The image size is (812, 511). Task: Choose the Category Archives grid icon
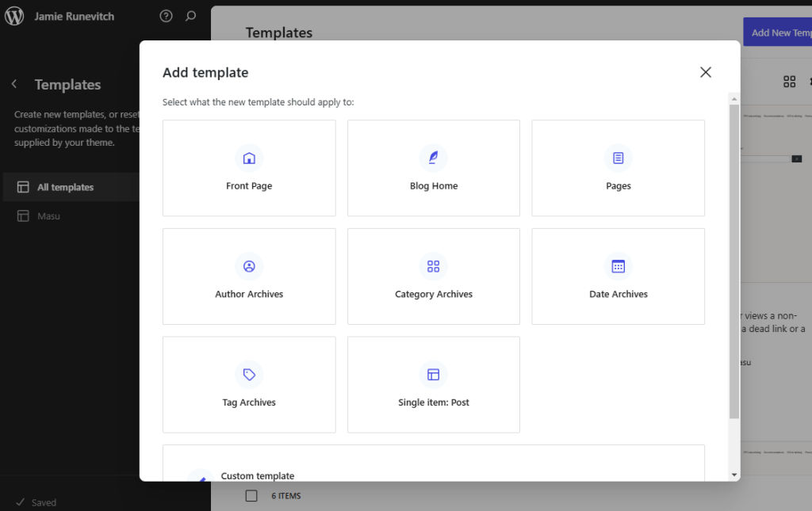(x=433, y=266)
